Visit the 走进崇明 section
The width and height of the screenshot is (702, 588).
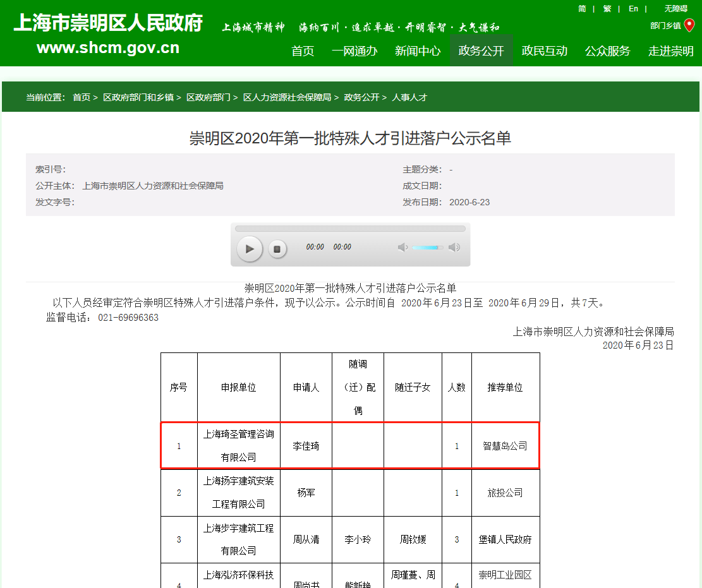point(671,51)
